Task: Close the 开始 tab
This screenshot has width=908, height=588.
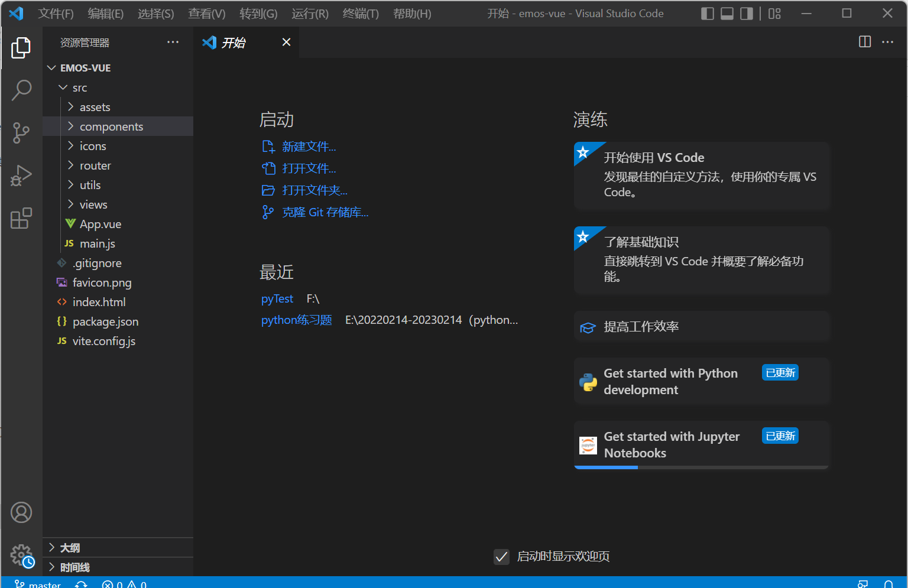Action: 286,42
